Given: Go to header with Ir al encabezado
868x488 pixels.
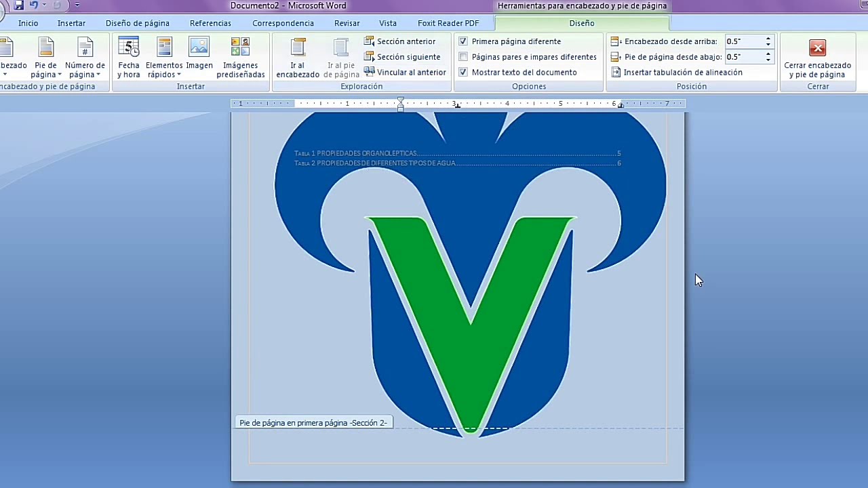Looking at the screenshot, I should pyautogui.click(x=298, y=58).
